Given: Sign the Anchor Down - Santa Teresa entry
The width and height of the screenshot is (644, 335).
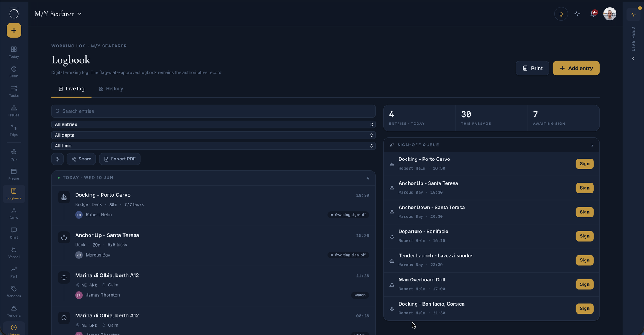Looking at the screenshot, I should 585,212.
